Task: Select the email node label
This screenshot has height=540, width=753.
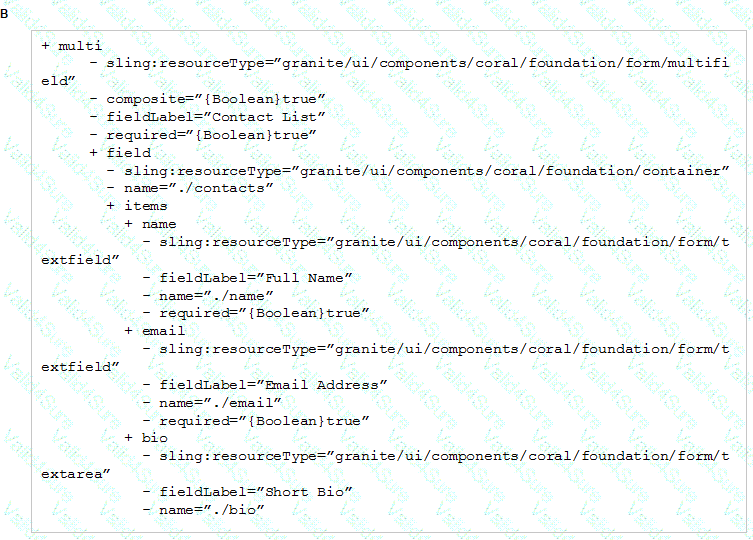Action: (x=163, y=331)
